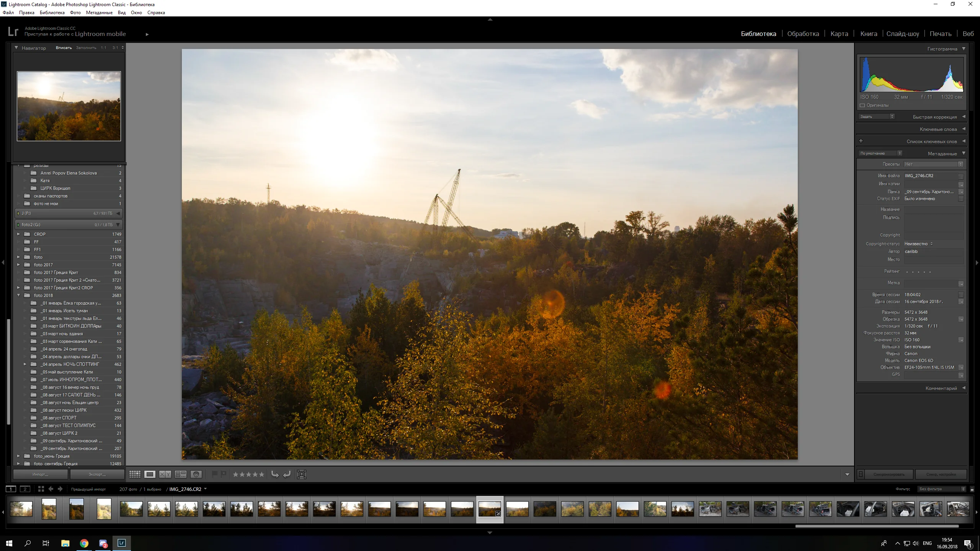980x551 pixels.
Task: Open Lightroom Classic taskbar icon
Action: coord(121,543)
